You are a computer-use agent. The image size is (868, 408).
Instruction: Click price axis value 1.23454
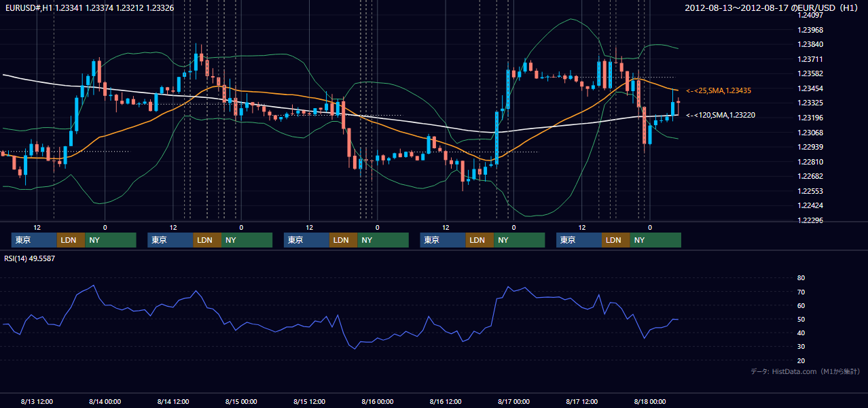click(x=810, y=88)
